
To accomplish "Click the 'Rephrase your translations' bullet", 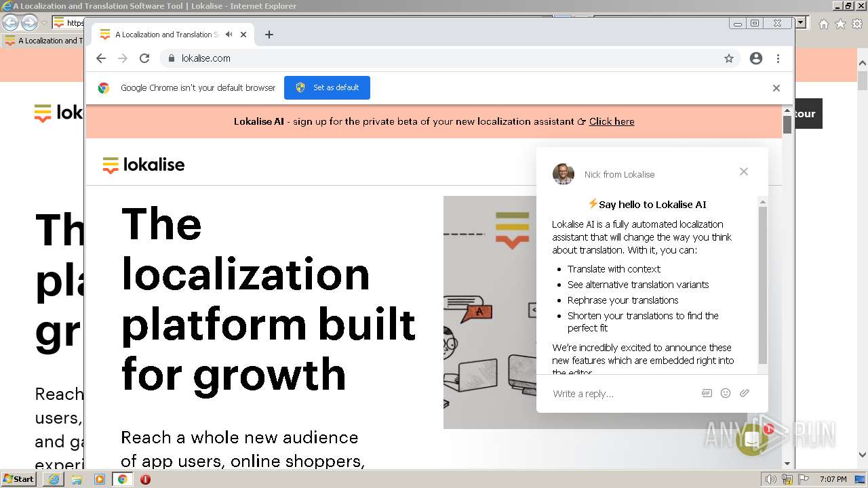I will tap(623, 300).
